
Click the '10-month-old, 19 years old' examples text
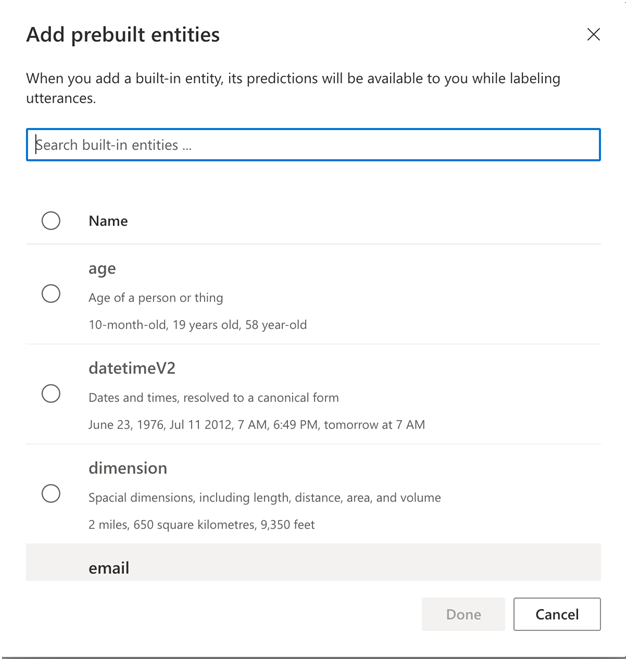click(197, 325)
